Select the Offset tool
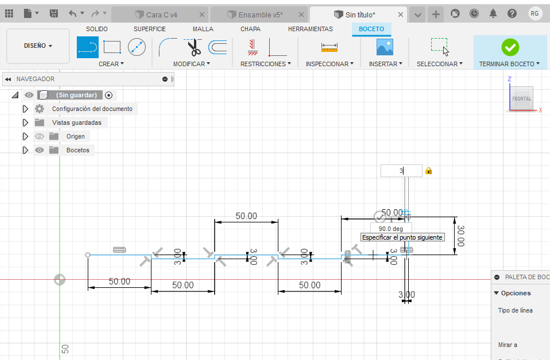 click(x=218, y=47)
